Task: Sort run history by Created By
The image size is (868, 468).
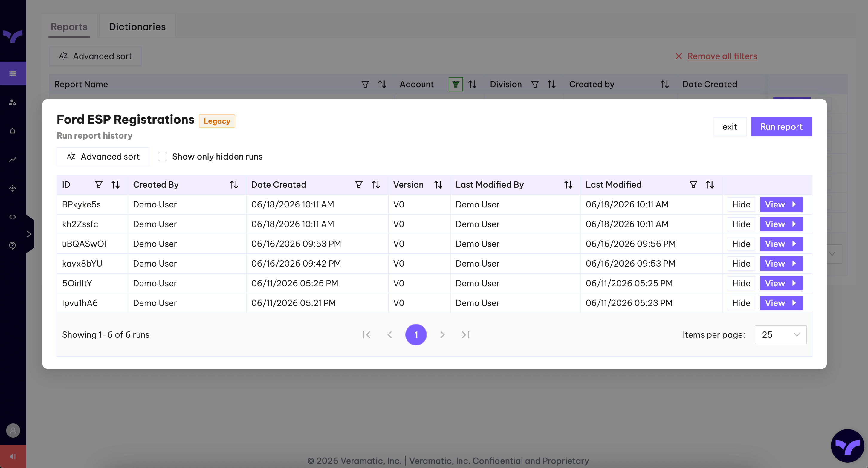Action: [234, 185]
